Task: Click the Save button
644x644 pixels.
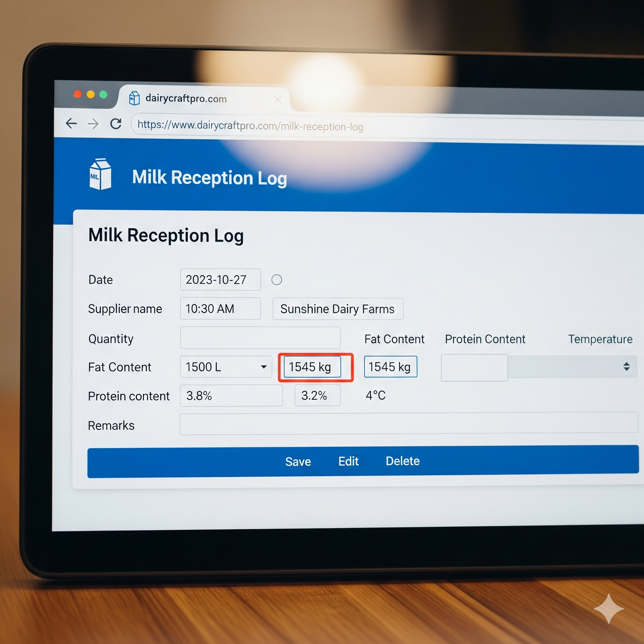Action: pos(298,462)
